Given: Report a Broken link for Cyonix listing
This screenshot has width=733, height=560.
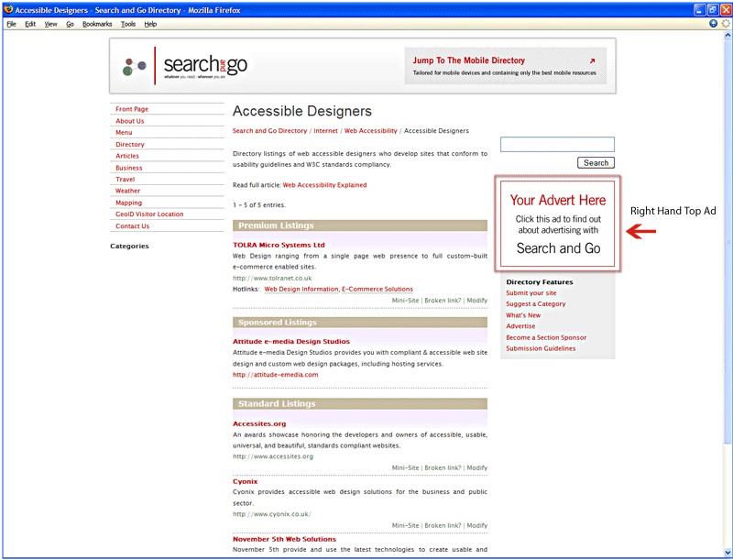Looking at the screenshot, I should tap(443, 526).
